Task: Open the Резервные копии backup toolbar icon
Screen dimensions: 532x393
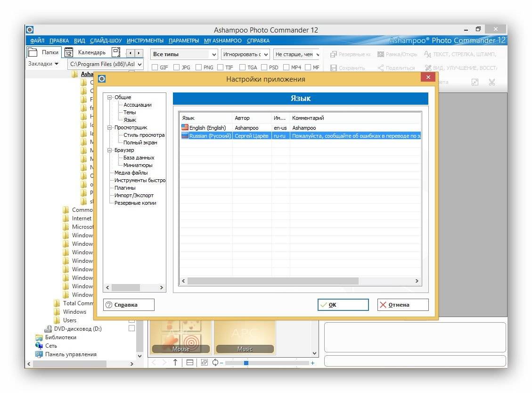Action: [334, 54]
